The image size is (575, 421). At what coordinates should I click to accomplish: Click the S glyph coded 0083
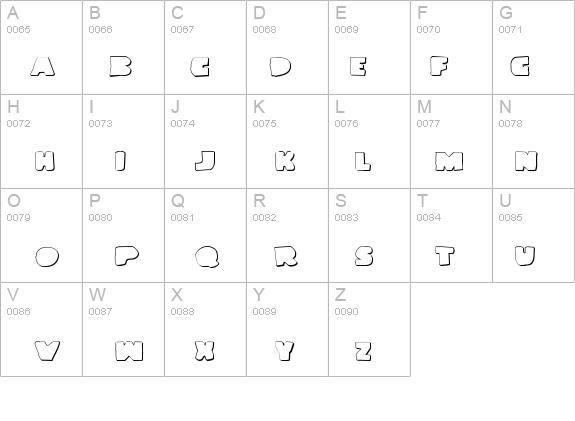pyautogui.click(x=370, y=235)
